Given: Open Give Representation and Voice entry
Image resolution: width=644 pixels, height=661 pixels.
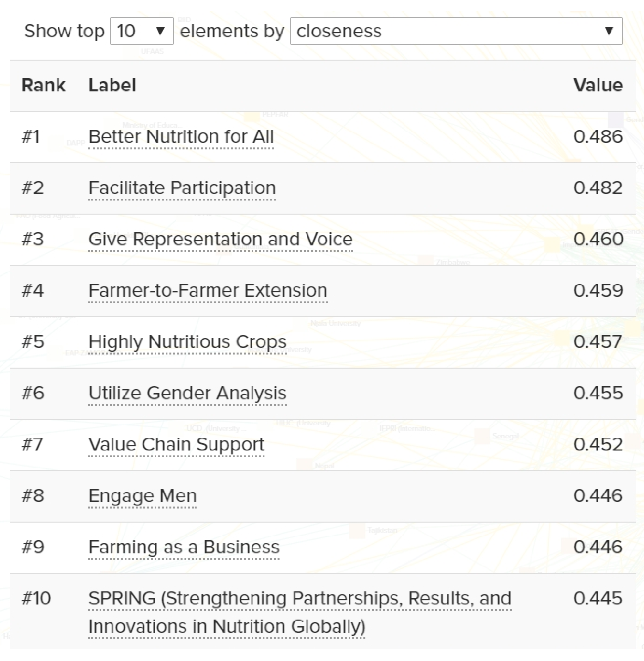Looking at the screenshot, I should click(x=221, y=239).
